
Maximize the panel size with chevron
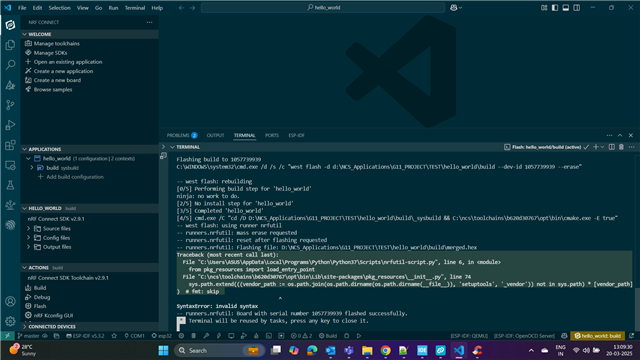point(620,136)
